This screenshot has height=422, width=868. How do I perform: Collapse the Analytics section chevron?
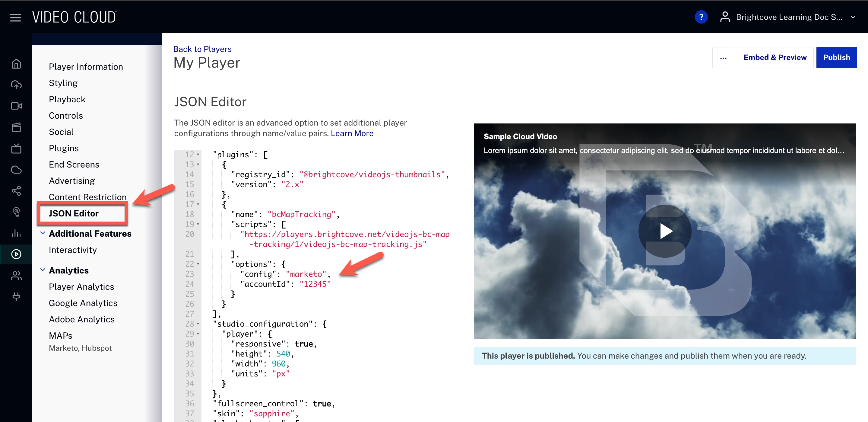pyautogui.click(x=43, y=270)
